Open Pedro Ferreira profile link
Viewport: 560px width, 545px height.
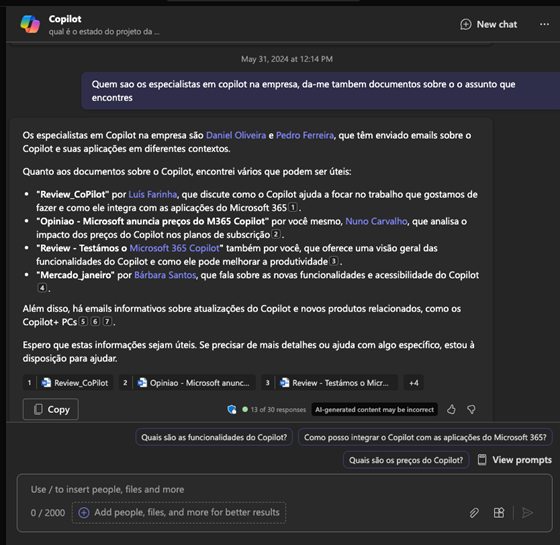click(x=305, y=135)
